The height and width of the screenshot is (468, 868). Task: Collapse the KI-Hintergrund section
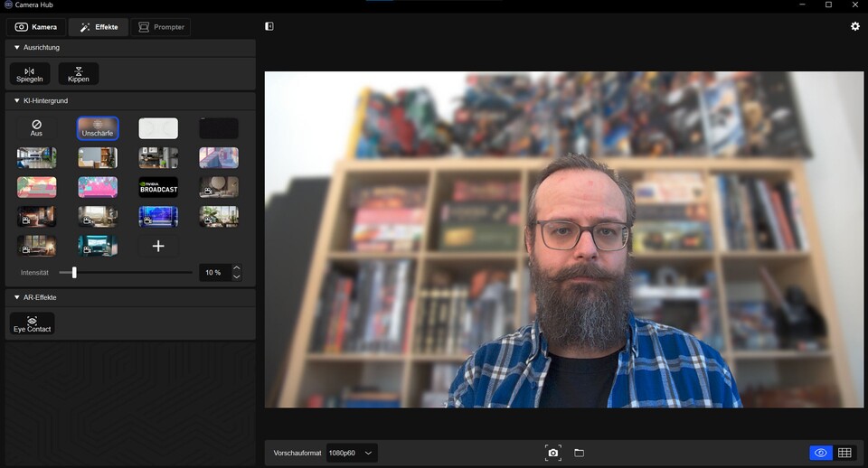[x=17, y=100]
